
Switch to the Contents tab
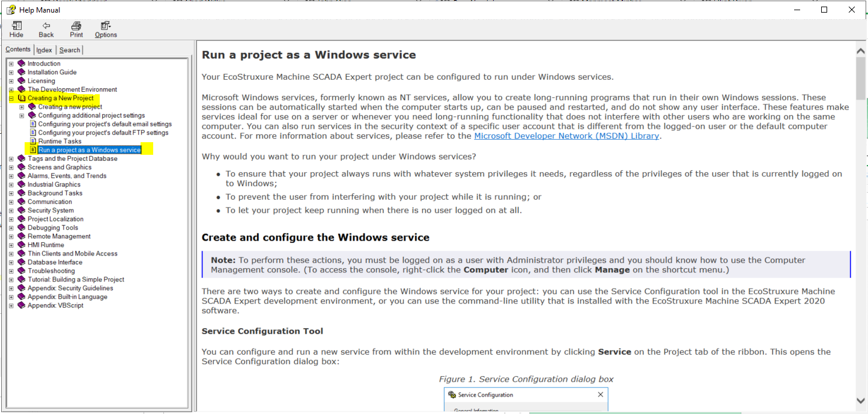click(x=18, y=49)
